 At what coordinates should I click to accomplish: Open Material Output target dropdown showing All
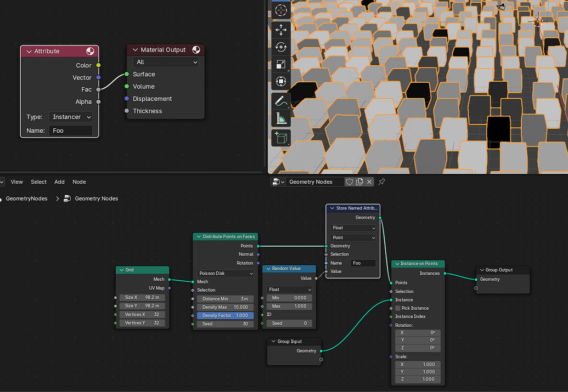tap(166, 62)
